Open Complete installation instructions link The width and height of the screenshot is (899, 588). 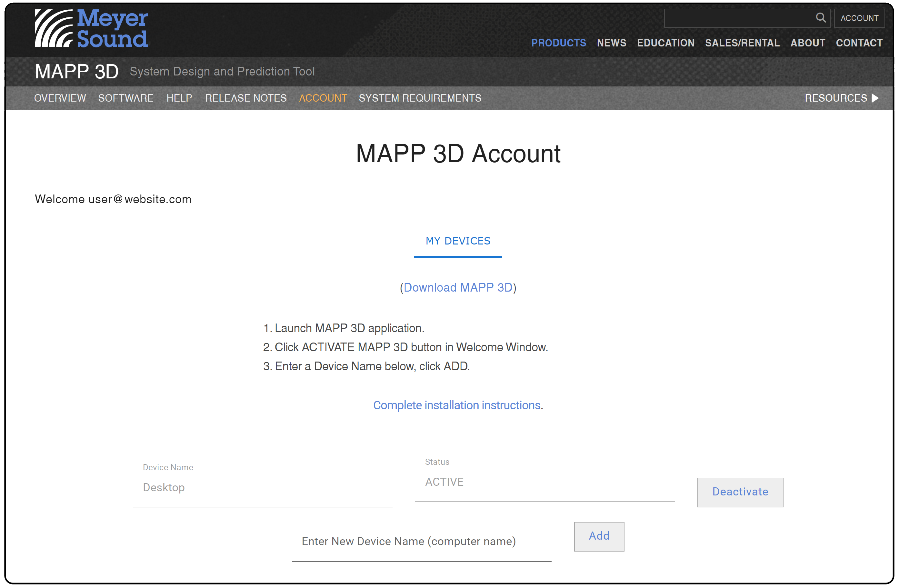tap(457, 405)
